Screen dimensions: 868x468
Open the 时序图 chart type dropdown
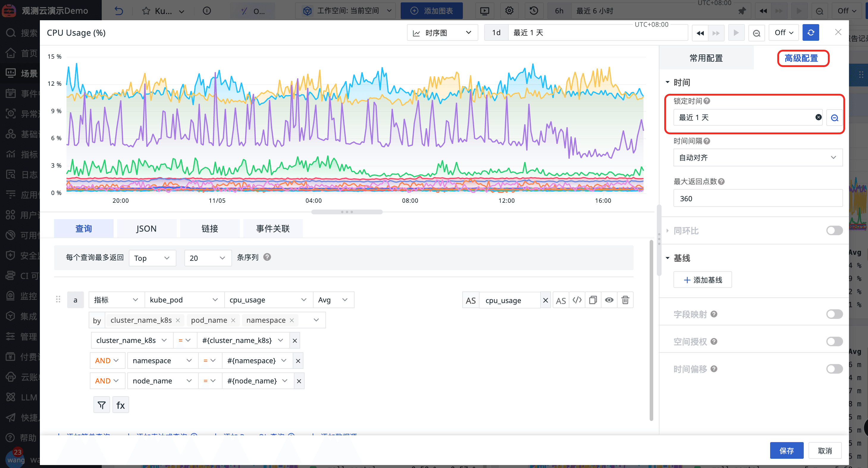442,33
